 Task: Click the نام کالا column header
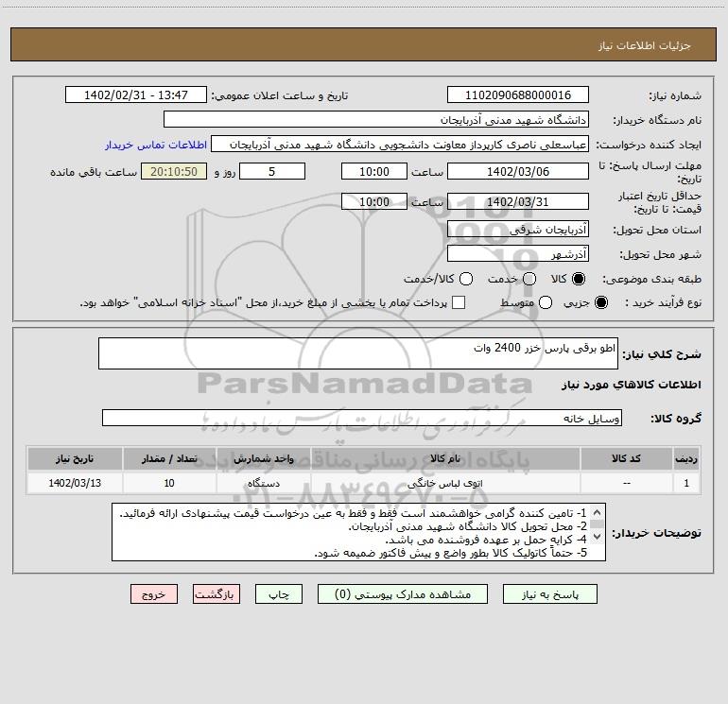[x=445, y=458]
